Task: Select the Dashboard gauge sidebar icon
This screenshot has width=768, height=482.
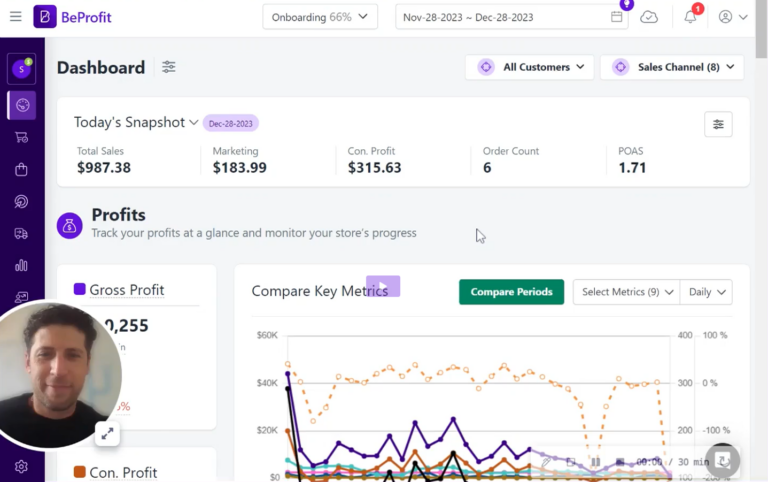Action: 22,105
